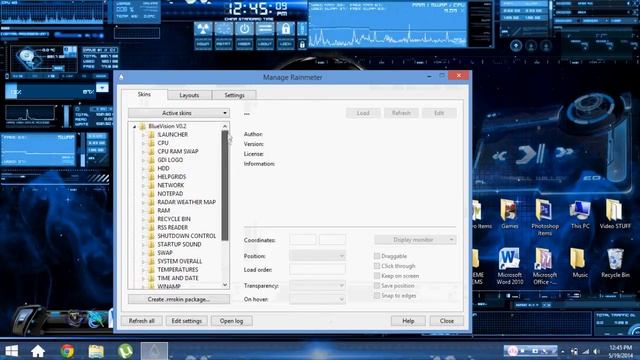Click the Close button at dialog bottom
The image size is (640, 360).
click(447, 321)
